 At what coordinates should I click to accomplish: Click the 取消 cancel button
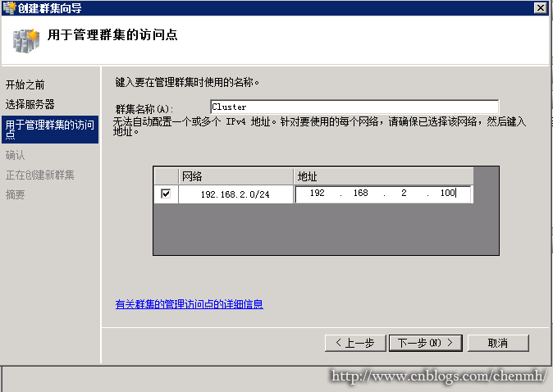(x=498, y=343)
